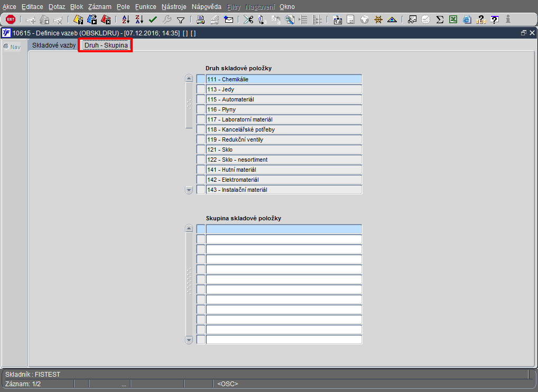The width and height of the screenshot is (538, 392).
Task: Open the Nástroje menu
Action: click(x=174, y=6)
